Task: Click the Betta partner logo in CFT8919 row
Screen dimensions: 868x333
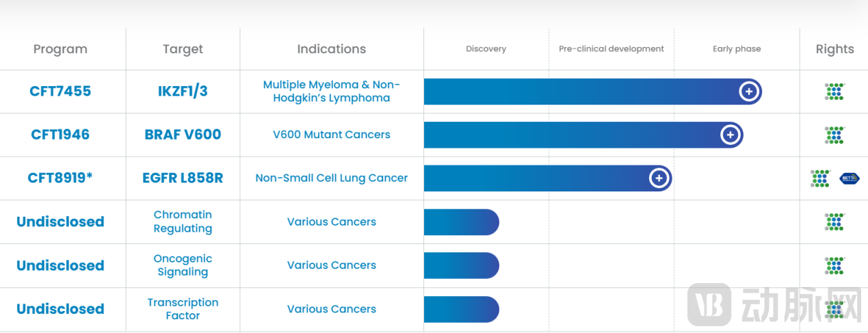Action: [849, 178]
